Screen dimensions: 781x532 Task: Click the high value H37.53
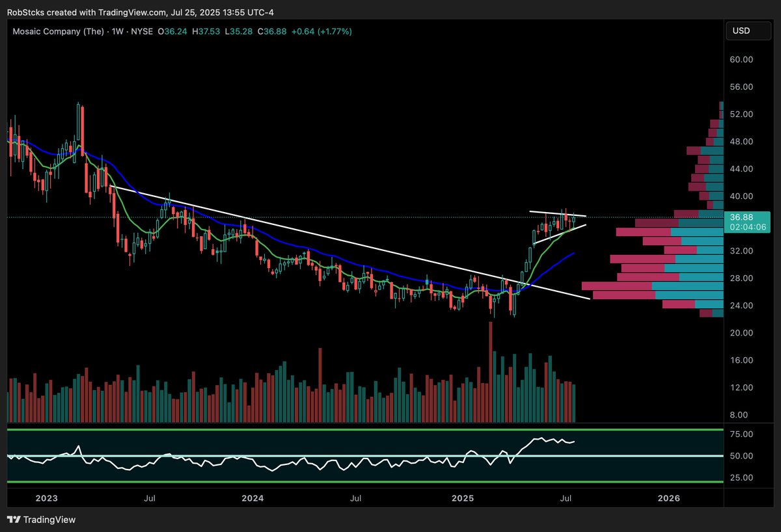(208, 31)
